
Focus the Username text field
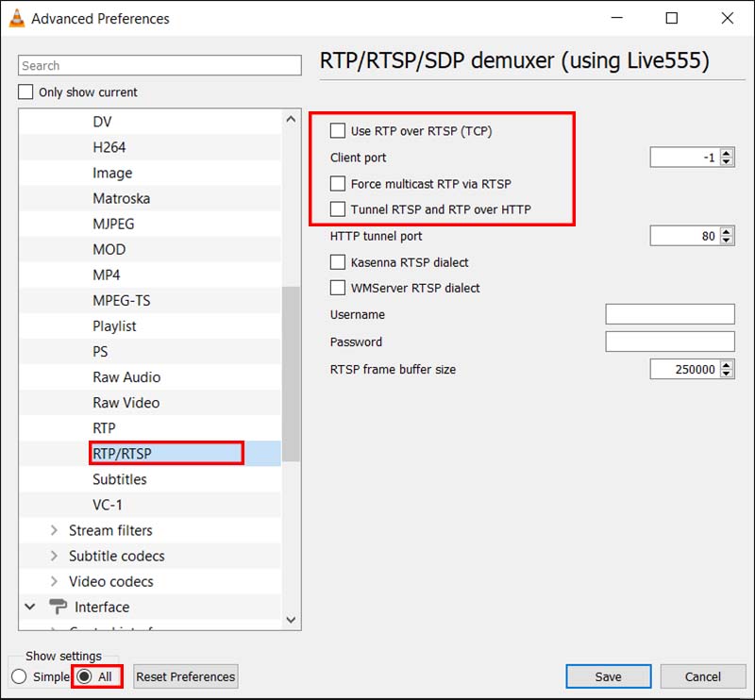(670, 314)
